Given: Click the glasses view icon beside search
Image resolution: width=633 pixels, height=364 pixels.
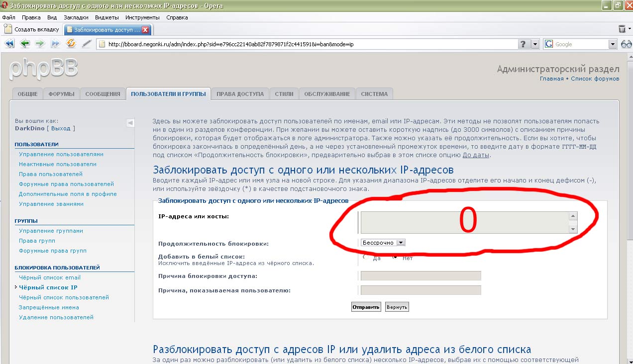Looking at the screenshot, I should [x=626, y=44].
